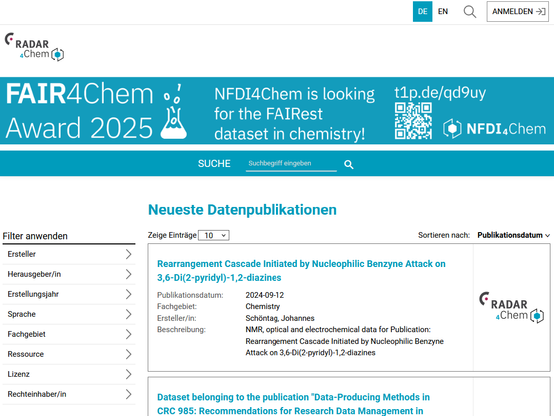Screen dimensions: 554x416
Task: Open the Publikationsdatum sort dropdown
Action: 513,235
